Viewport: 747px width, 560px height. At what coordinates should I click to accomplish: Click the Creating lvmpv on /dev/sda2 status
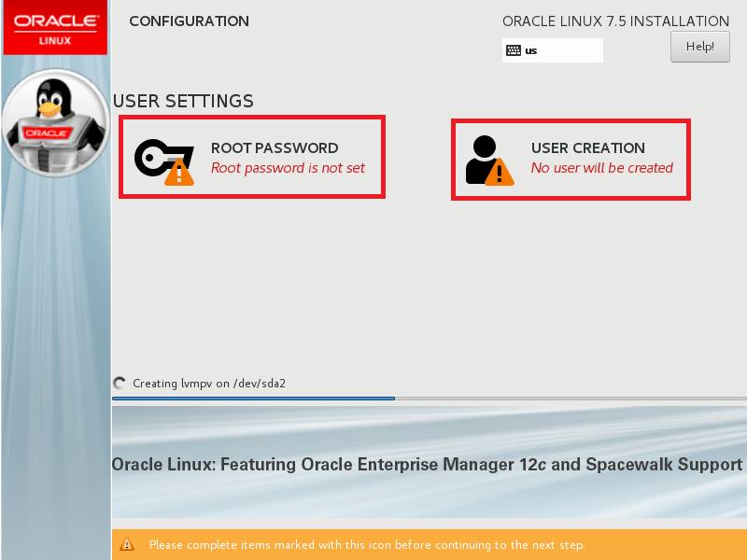tap(207, 383)
